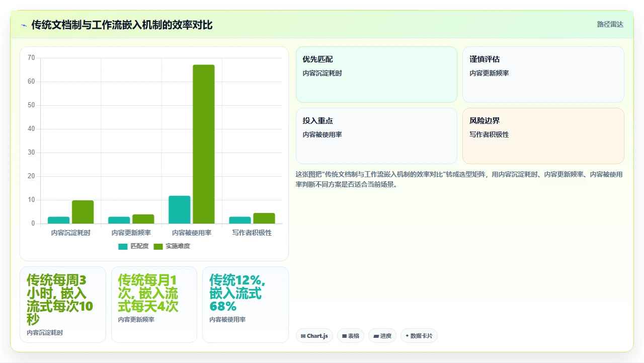
Task: Click 内容沉淀耗时 text in 优先匹配 card
Action: [x=322, y=73]
